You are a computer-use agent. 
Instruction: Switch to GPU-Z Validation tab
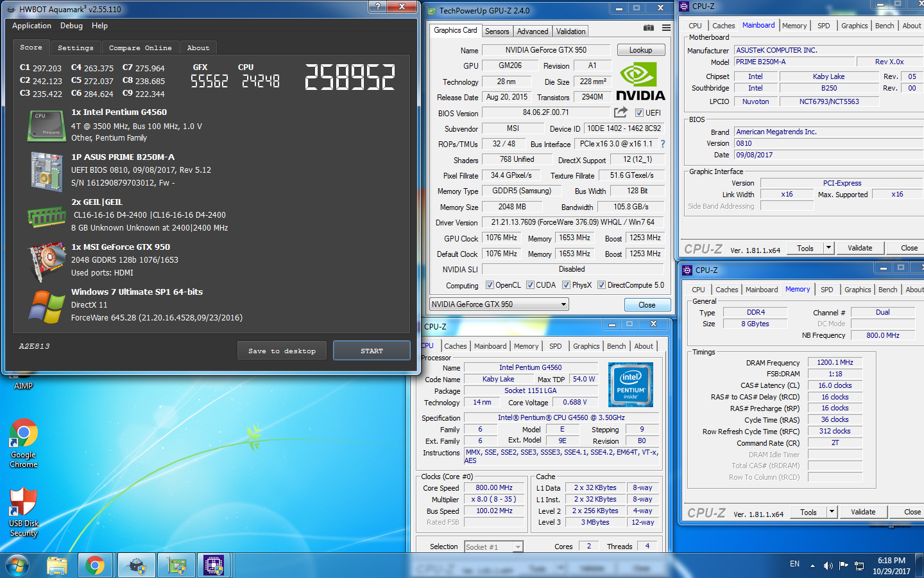pos(570,31)
